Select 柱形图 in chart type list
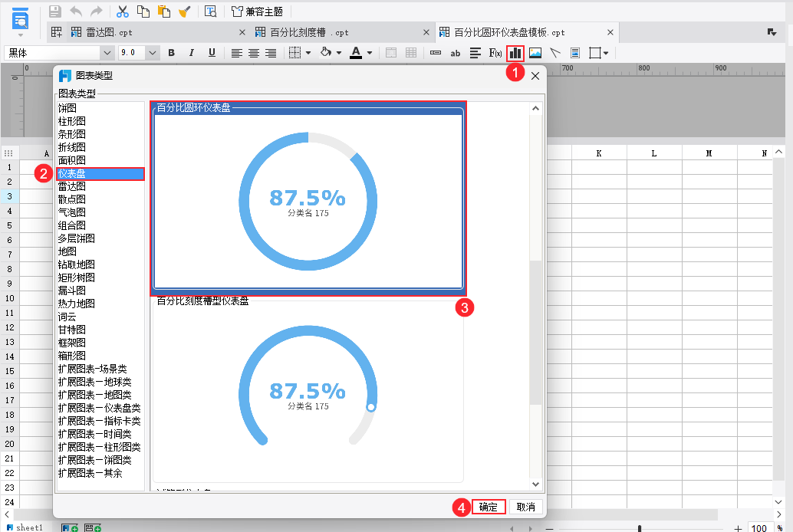 click(100, 121)
